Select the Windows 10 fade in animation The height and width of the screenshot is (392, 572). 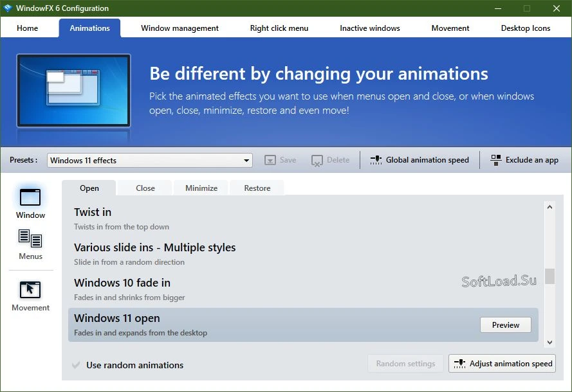click(303, 289)
